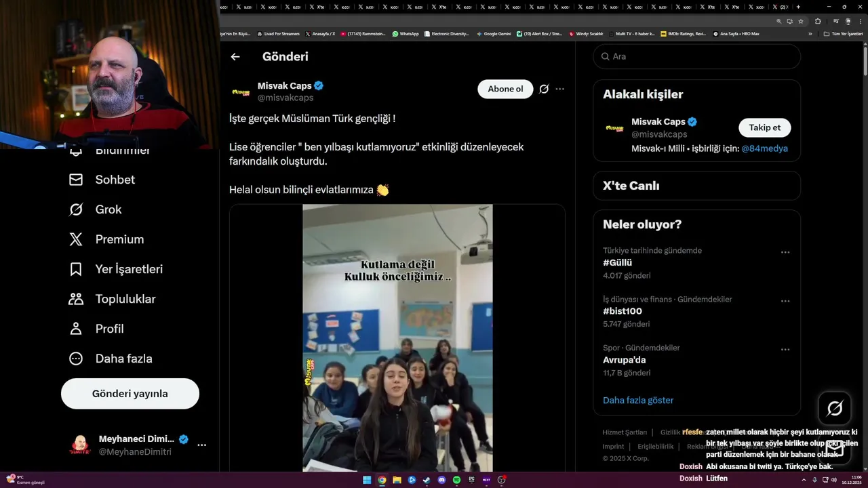The width and height of the screenshot is (868, 488).
Task: Open Discord from the taskbar
Action: 441,480
